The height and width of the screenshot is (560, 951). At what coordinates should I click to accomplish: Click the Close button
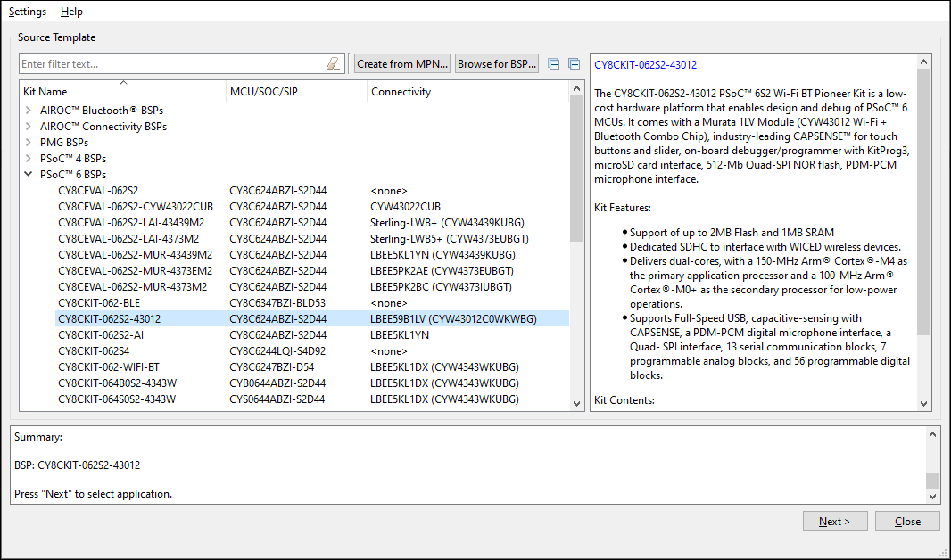click(907, 522)
